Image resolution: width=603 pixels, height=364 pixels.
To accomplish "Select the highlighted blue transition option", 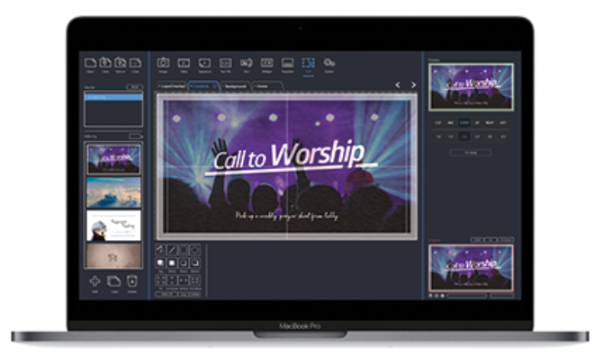I will click(x=464, y=123).
